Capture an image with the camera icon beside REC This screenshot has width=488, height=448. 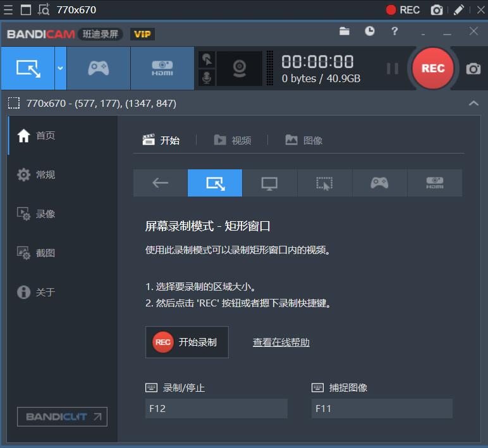click(x=473, y=69)
